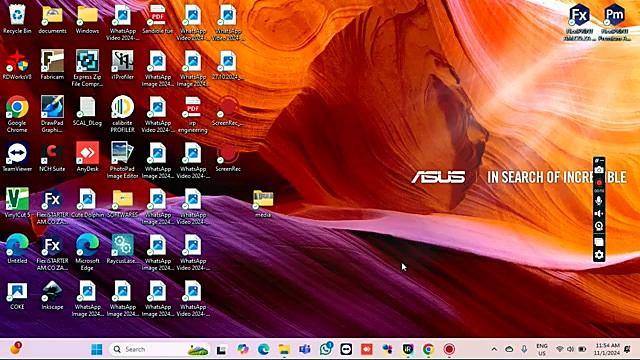Open the Recycle Bin desktop icon
Viewport: 640px width, 360px height.
pyautogui.click(x=17, y=19)
